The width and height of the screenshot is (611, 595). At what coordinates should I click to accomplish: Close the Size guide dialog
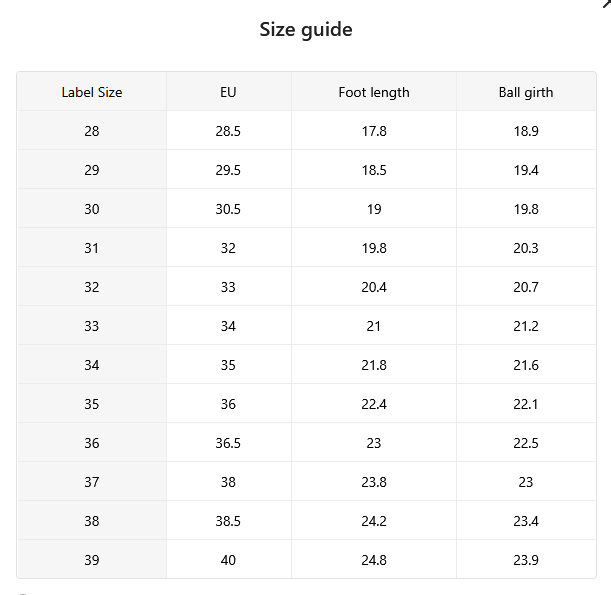click(607, 3)
